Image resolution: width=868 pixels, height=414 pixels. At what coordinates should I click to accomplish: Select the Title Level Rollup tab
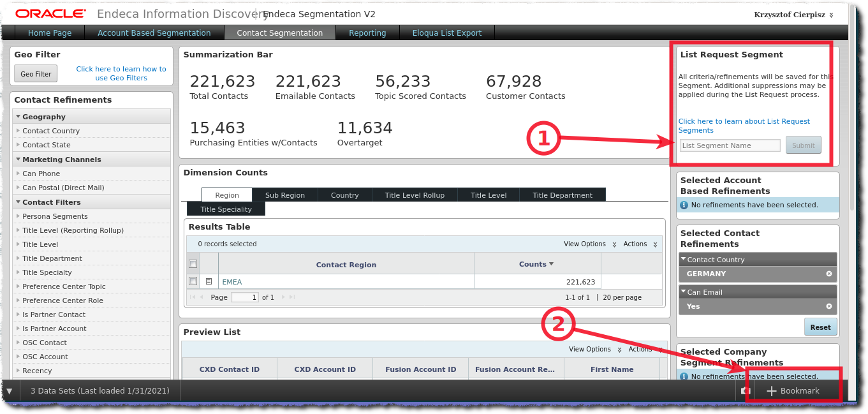[415, 195]
